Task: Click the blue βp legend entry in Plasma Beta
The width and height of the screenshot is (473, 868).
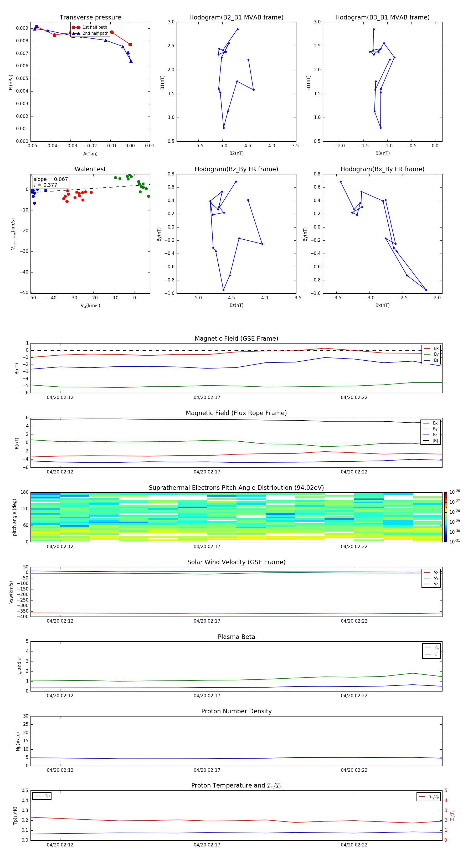Action: pyautogui.click(x=431, y=647)
